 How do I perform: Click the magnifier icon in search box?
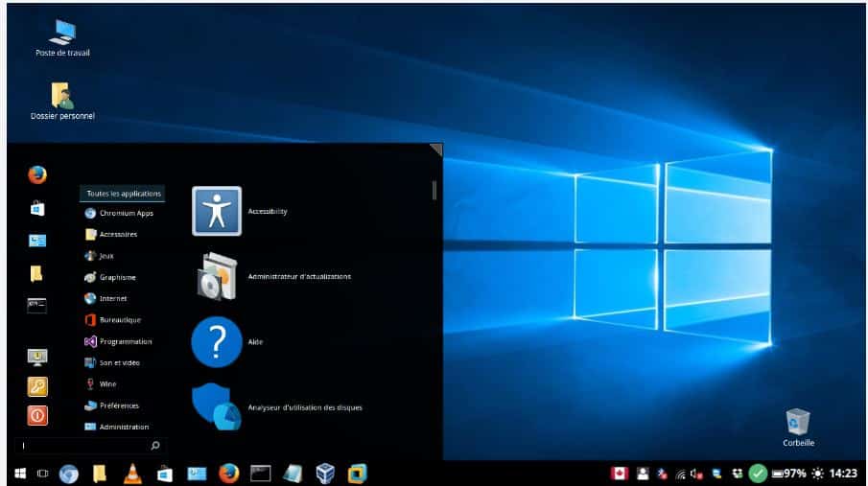155,446
